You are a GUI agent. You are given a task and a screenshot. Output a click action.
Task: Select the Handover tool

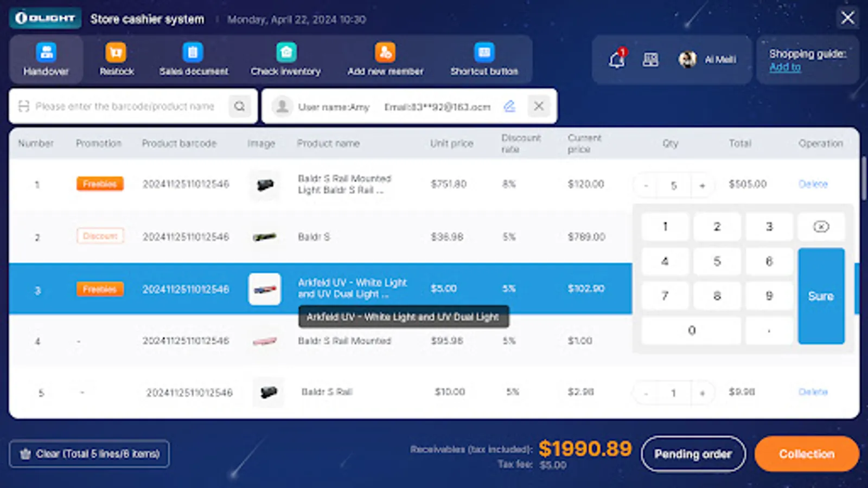point(46,59)
